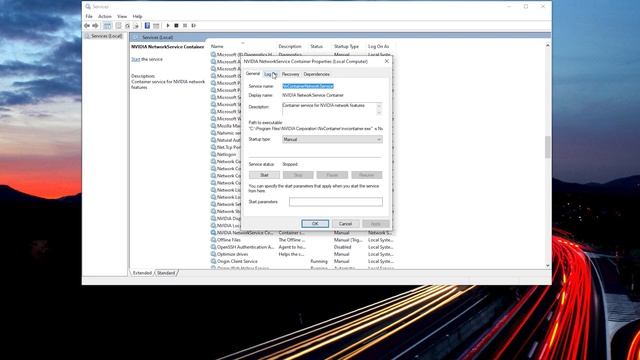The width and height of the screenshot is (640, 360).
Task: Click the gear icon of Netlogon service
Action: click(x=213, y=154)
